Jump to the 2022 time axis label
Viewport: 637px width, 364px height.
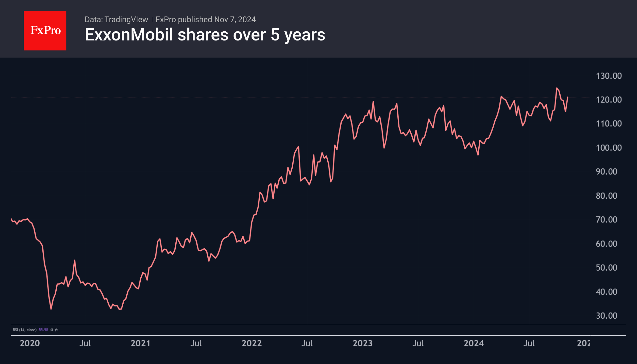coord(252,343)
